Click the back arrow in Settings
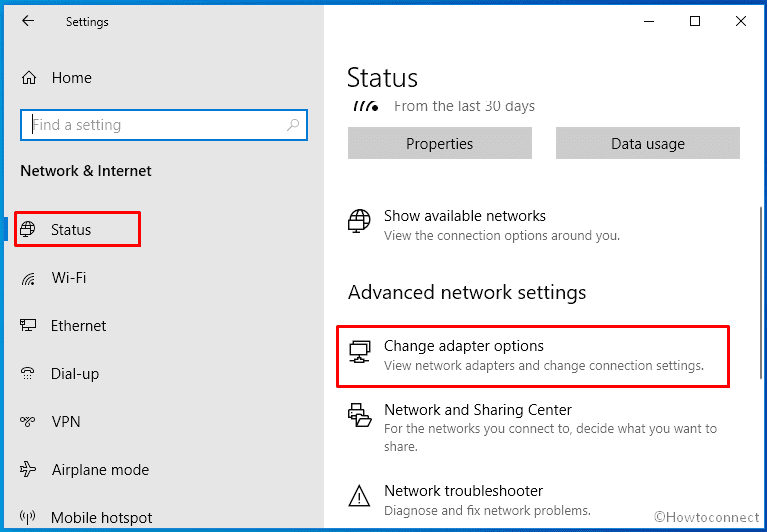 28,21
